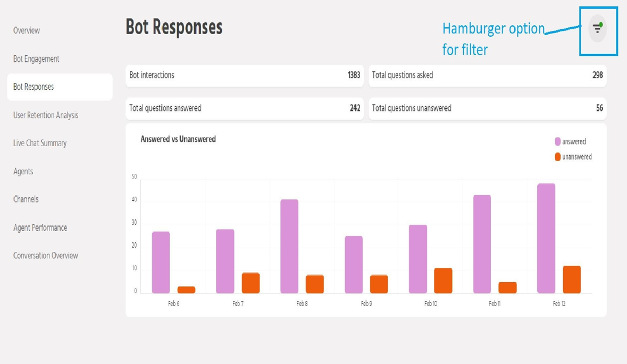Click the Feb 8 answered bar
Screen dimensions: 627x364
(x=289, y=247)
